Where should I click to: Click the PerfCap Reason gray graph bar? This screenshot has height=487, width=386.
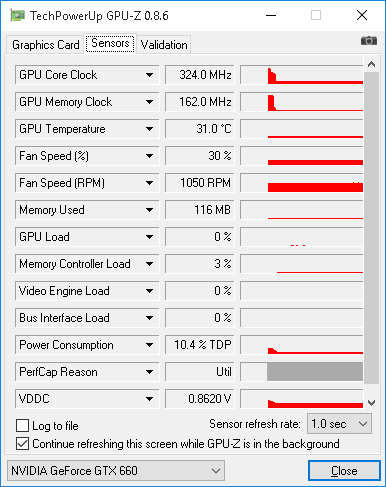[315, 372]
